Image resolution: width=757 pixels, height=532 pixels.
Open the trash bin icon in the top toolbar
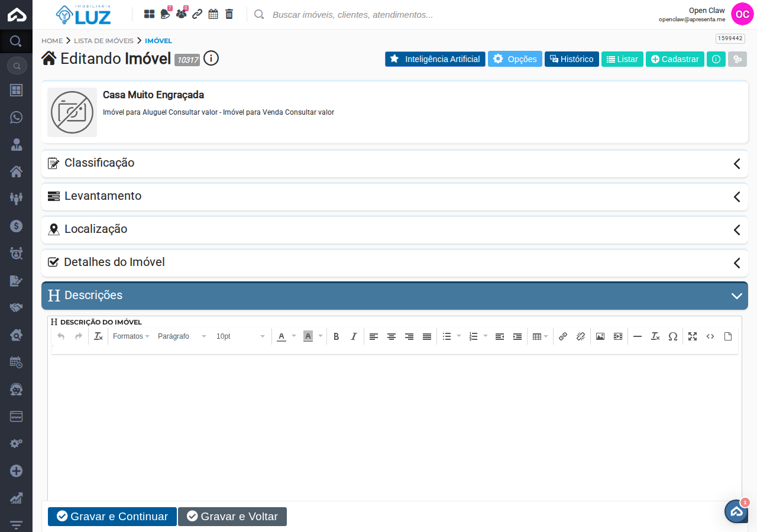click(229, 14)
